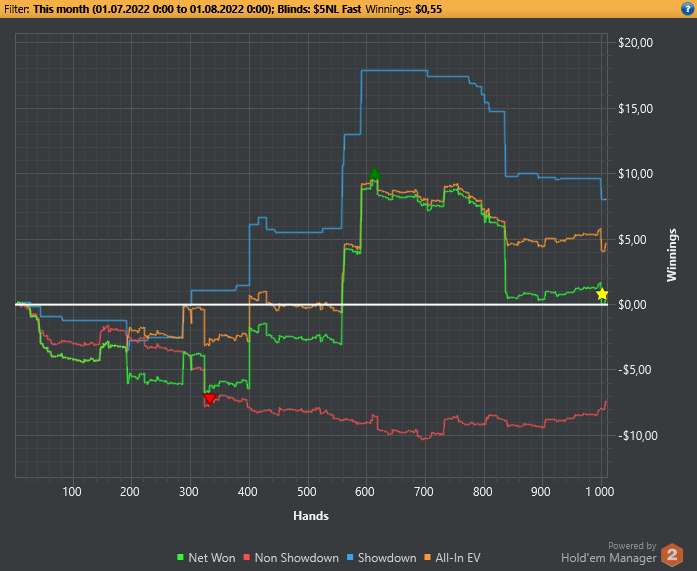Click the $0,00 axis label
This screenshot has height=571, width=697.
633,305
